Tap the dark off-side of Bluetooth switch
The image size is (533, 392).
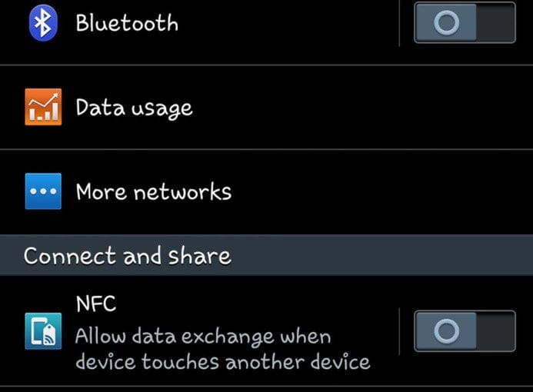[496, 22]
